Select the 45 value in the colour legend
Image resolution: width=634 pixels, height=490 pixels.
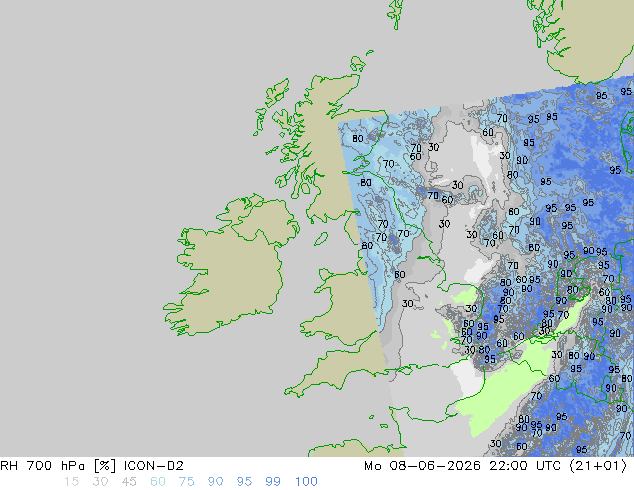click(x=129, y=482)
